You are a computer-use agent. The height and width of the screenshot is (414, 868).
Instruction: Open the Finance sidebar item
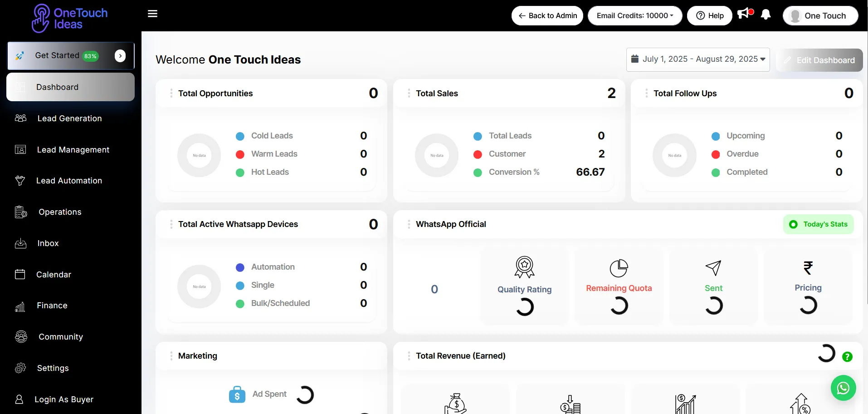pos(52,306)
